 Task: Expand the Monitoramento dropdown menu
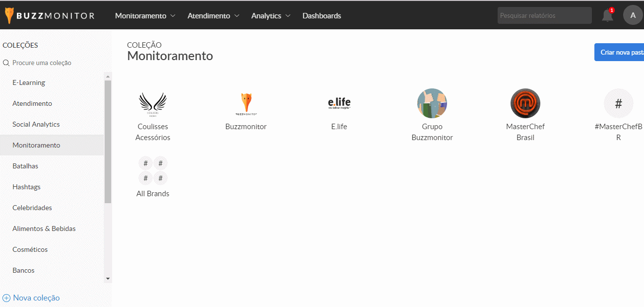click(145, 15)
